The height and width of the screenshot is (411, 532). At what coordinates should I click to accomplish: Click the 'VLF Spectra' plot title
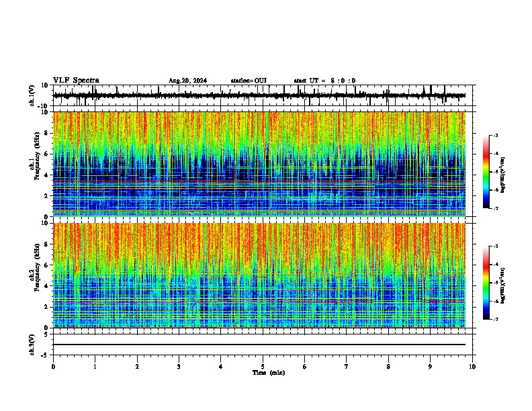coord(76,80)
